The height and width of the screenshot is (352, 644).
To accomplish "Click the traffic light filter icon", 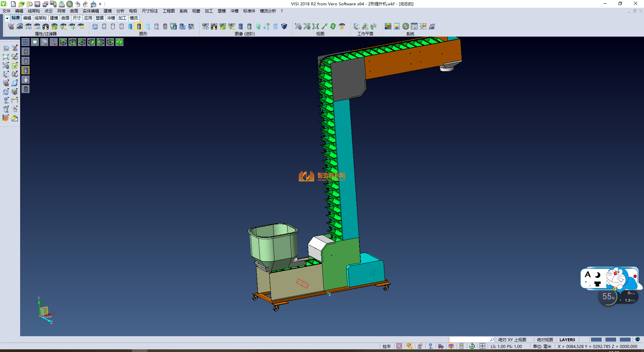I will pos(46,26).
